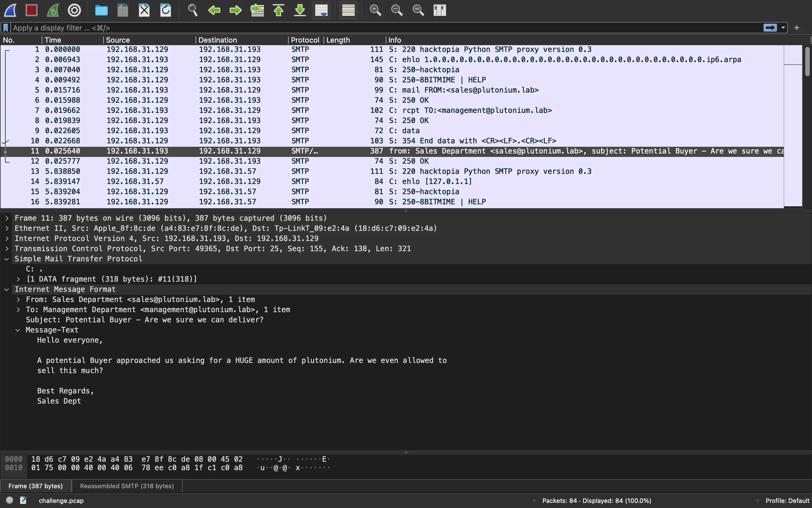Select packet 1 '220 hacktopia' row
812x508 pixels.
392,49
